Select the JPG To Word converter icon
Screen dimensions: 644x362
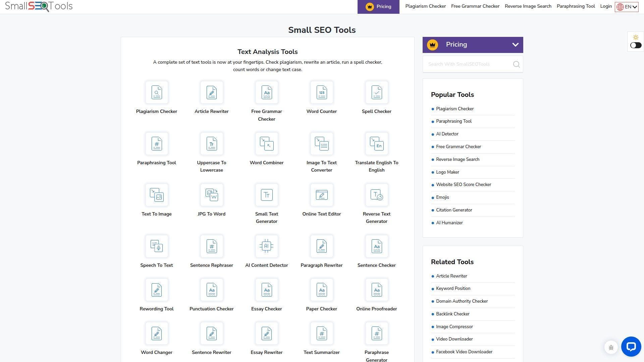212,195
